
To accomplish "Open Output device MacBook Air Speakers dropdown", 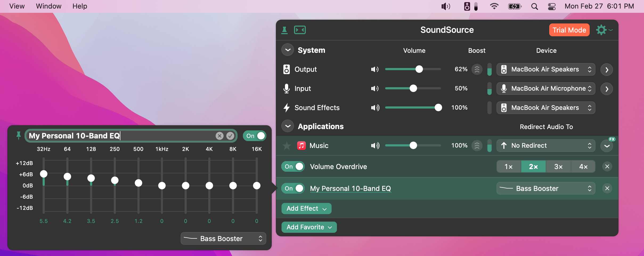I will point(546,69).
